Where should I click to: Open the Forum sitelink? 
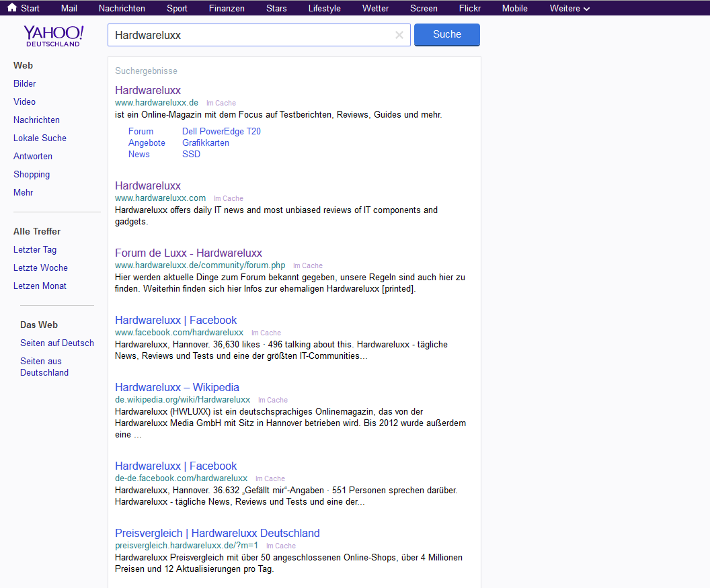pyautogui.click(x=141, y=131)
